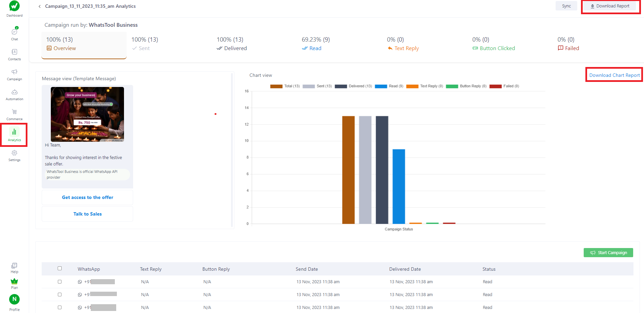Select Analytics in the sidebar

[x=14, y=135]
